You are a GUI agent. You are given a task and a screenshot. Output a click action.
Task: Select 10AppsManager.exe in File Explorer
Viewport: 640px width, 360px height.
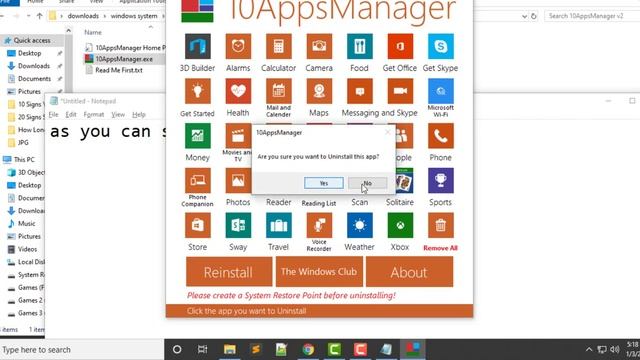[124, 59]
